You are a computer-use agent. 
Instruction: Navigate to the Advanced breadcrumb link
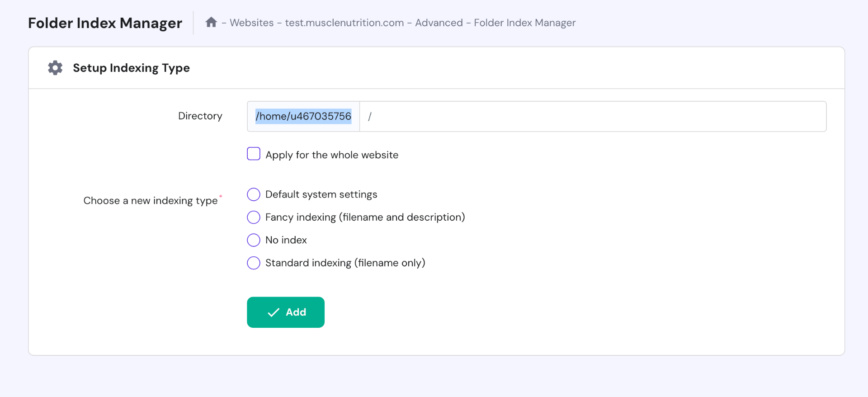click(x=439, y=23)
